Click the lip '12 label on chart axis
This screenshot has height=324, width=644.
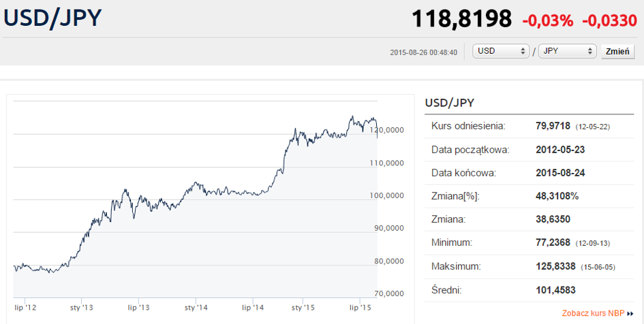click(25, 307)
